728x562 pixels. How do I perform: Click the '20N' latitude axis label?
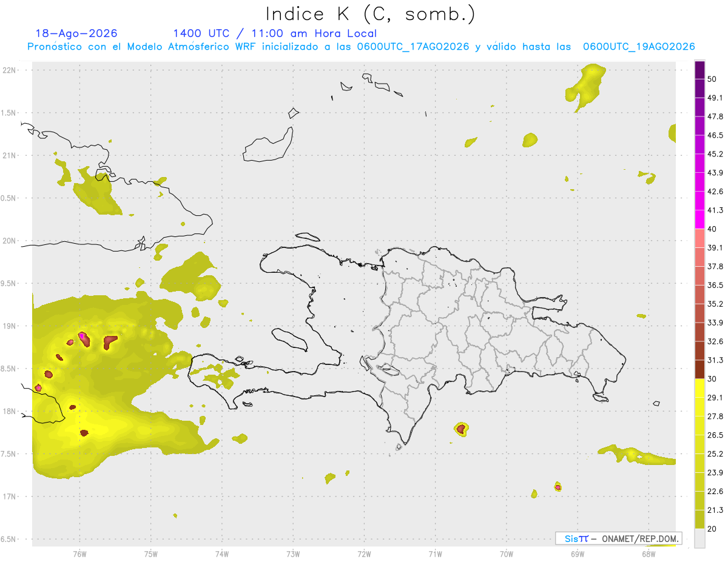coord(9,241)
